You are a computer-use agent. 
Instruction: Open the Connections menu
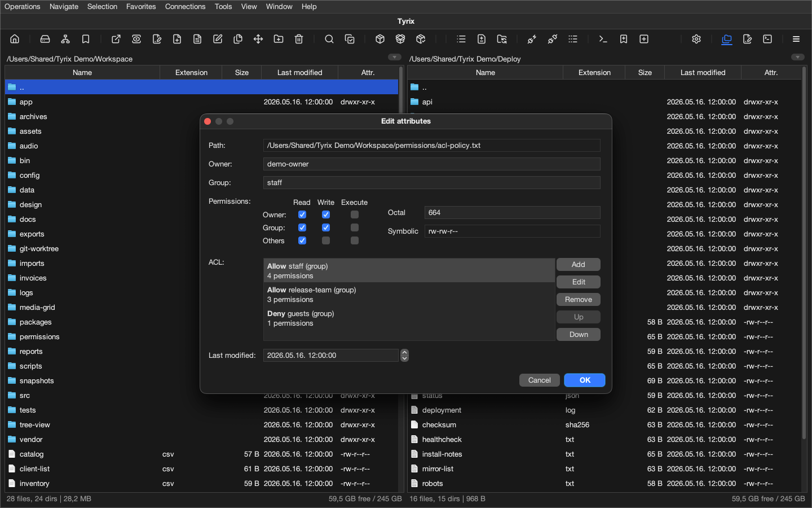pyautogui.click(x=185, y=6)
